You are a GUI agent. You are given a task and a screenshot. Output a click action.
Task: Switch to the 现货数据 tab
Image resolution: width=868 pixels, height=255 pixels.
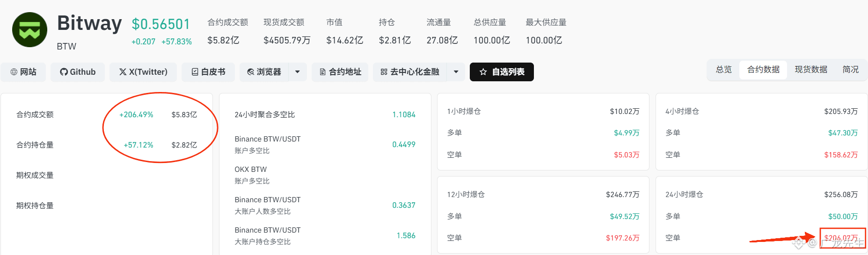[811, 70]
